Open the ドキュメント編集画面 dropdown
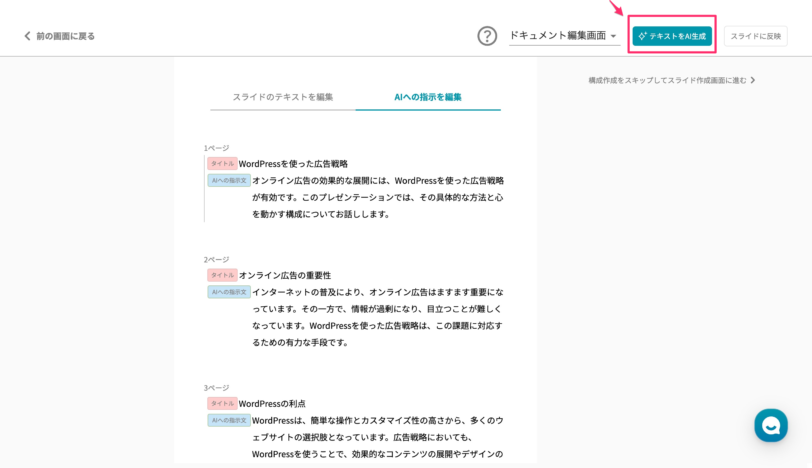812x468 pixels. pos(564,36)
